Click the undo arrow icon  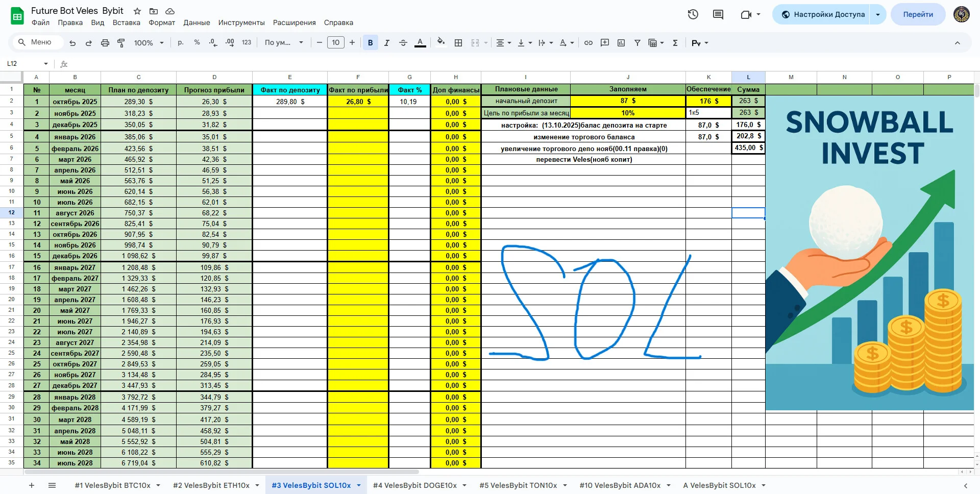pyautogui.click(x=72, y=43)
